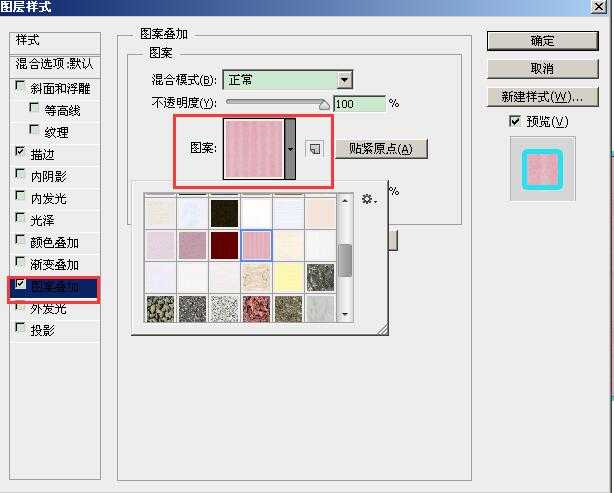This screenshot has width=614, height=493.
Task: Toggle the 预览 (Preview) checkbox
Action: [515, 121]
